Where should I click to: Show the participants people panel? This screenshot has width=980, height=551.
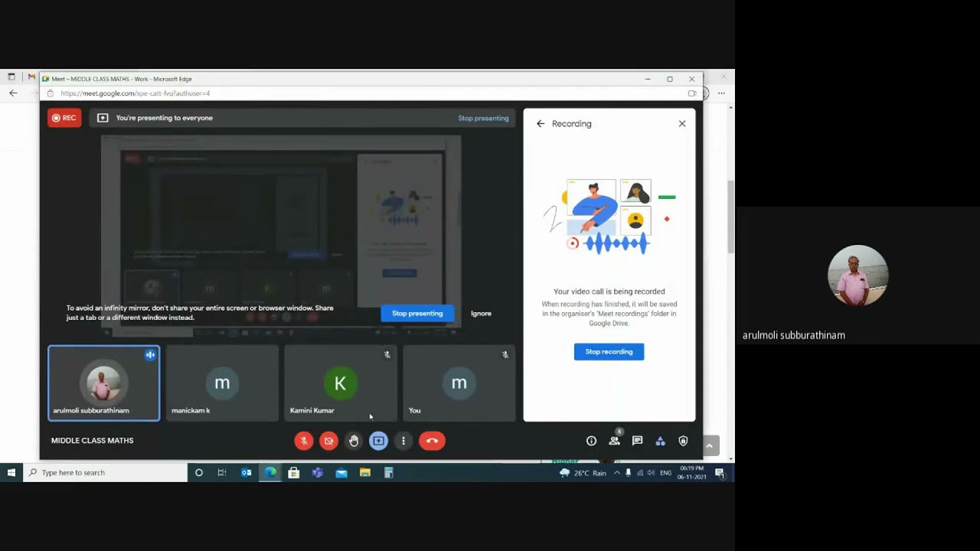pyautogui.click(x=614, y=441)
